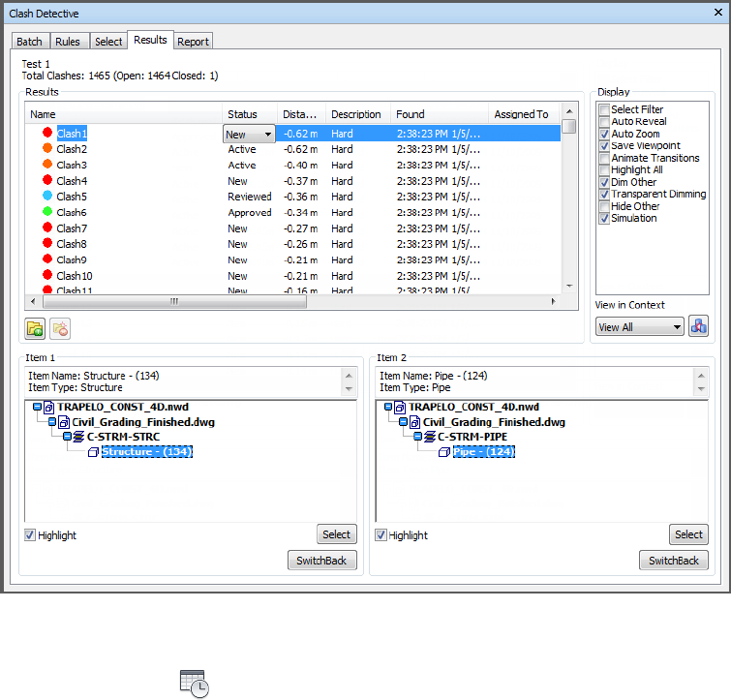The image size is (731, 700).
Task: Toggle the Item 2 Highlight checkbox
Action: pos(381,535)
